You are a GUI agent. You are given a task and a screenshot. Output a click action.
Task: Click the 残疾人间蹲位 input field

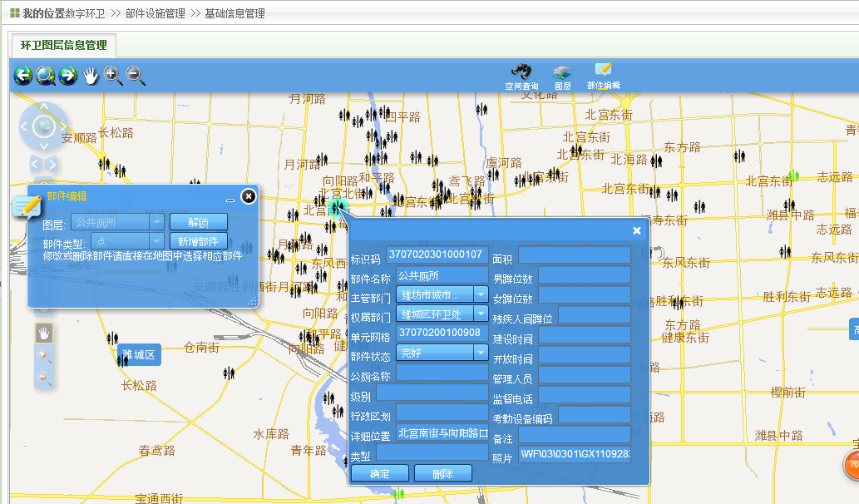(595, 314)
